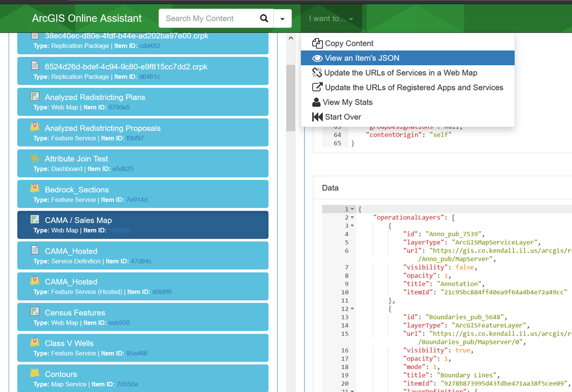The width and height of the screenshot is (572, 392).
Task: Open View My Stats
Action: click(408, 102)
